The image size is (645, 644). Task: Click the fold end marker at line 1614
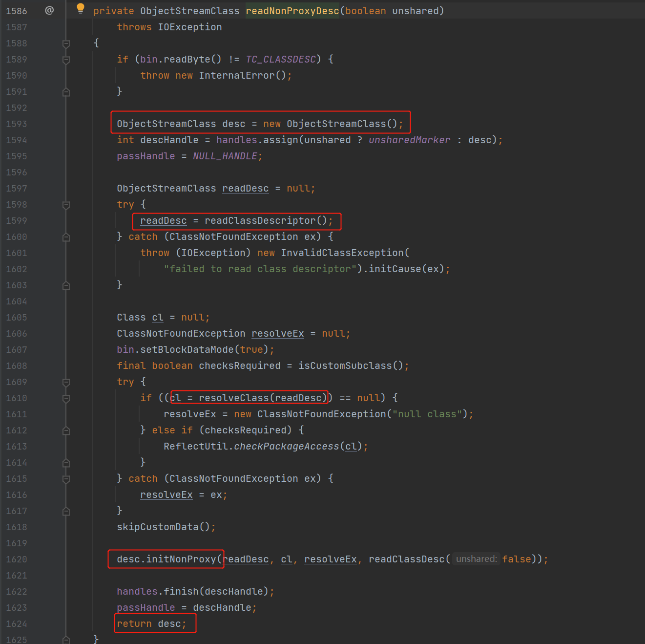[x=66, y=463]
